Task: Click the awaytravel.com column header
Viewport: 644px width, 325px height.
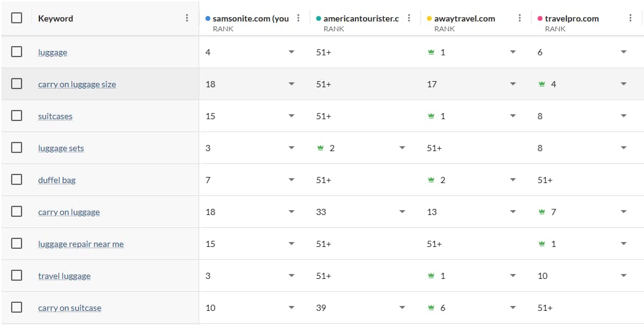Action: (x=464, y=18)
